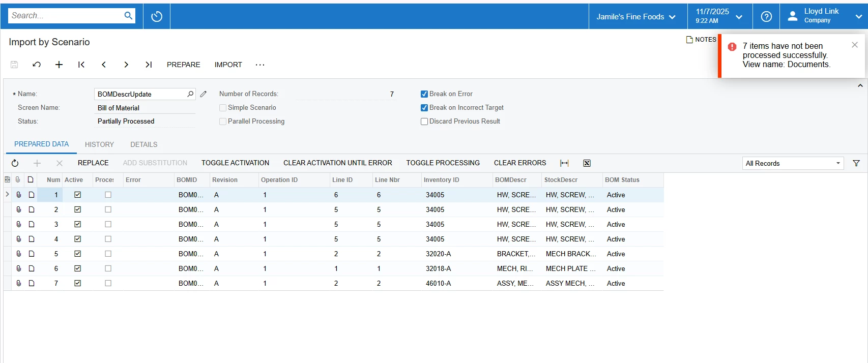
Task: Open the All Records filter dropdown
Action: click(x=793, y=163)
